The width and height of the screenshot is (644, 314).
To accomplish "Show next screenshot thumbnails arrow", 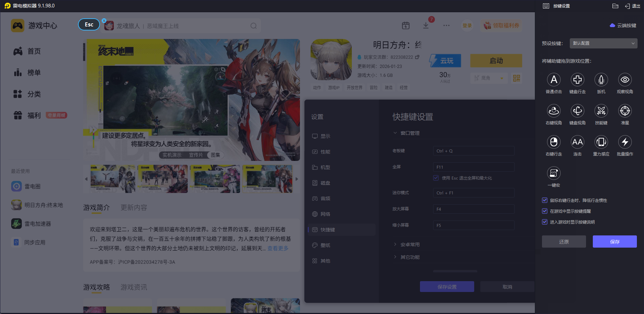I will [297, 179].
